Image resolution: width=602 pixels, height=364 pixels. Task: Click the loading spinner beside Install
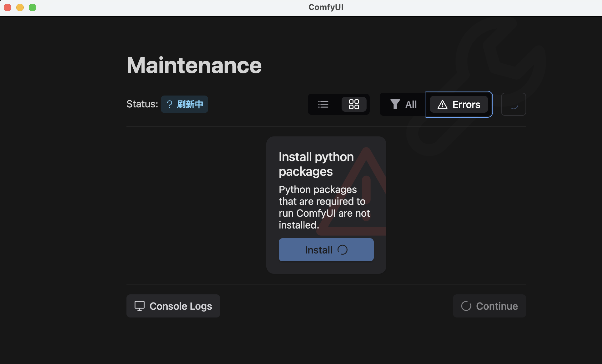[343, 250]
